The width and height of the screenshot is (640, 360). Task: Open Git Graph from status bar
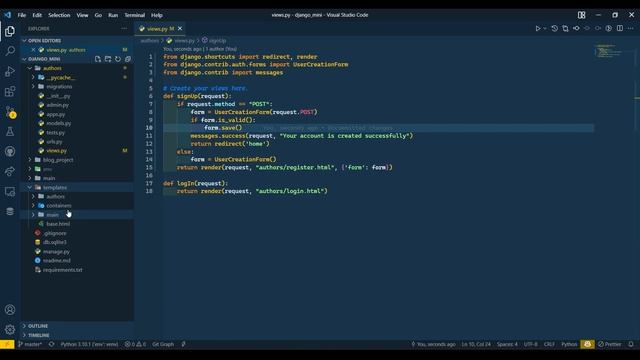[163, 344]
